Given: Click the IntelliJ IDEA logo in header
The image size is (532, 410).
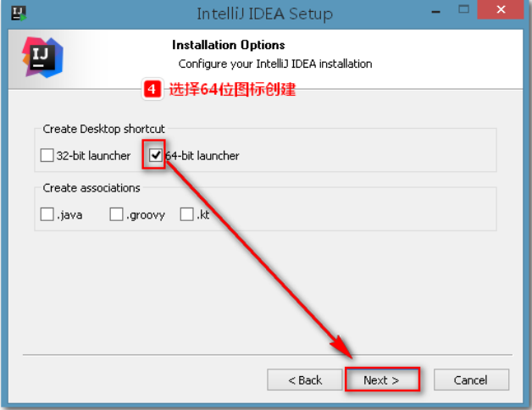Looking at the screenshot, I should click(42, 57).
